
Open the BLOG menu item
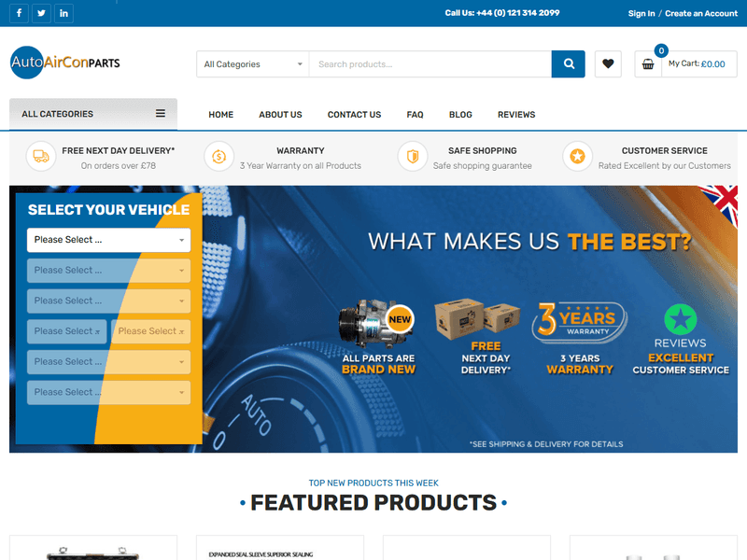pyautogui.click(x=460, y=115)
